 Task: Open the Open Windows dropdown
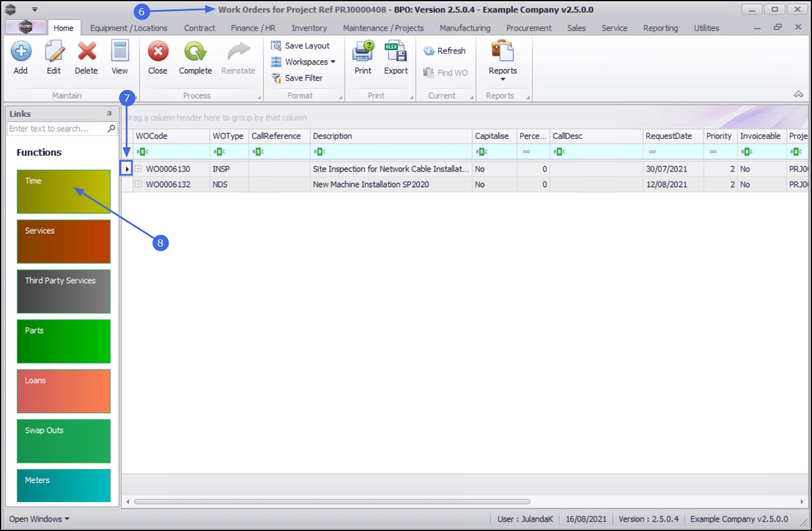pos(39,519)
